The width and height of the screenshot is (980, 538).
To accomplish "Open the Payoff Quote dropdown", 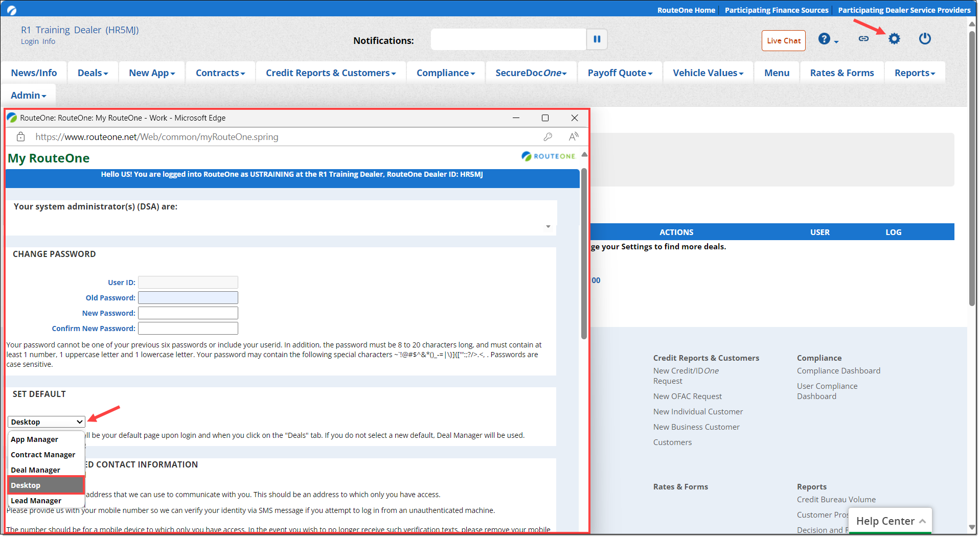I will point(620,73).
